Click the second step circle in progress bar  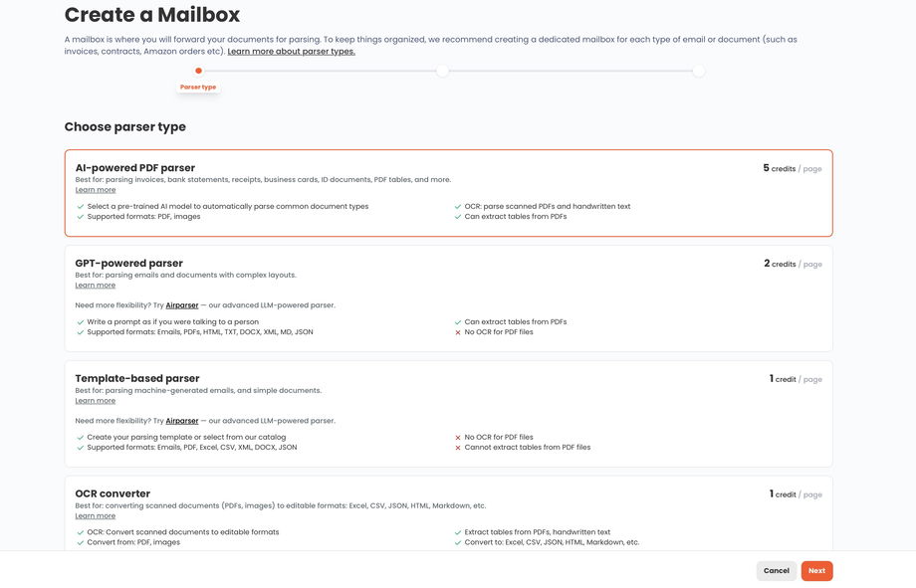coord(442,71)
